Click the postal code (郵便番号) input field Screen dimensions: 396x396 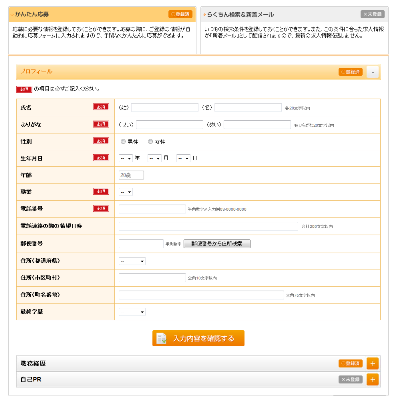click(x=141, y=244)
